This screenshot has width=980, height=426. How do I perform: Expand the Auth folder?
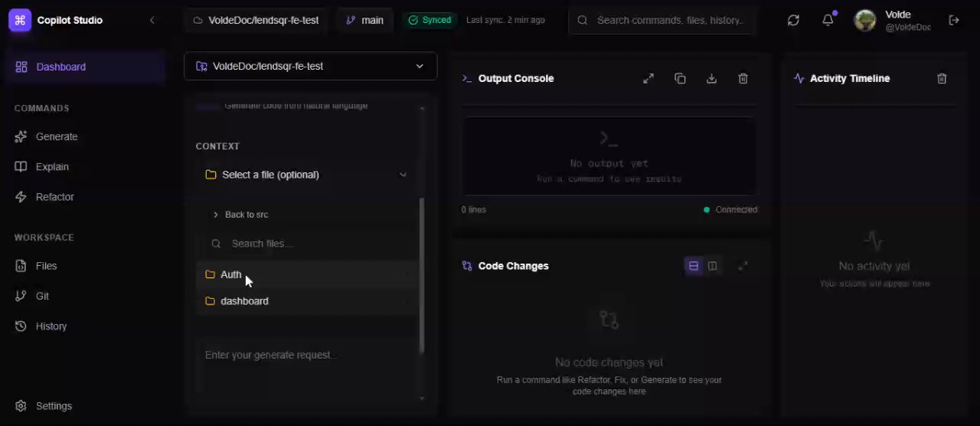[x=231, y=274]
